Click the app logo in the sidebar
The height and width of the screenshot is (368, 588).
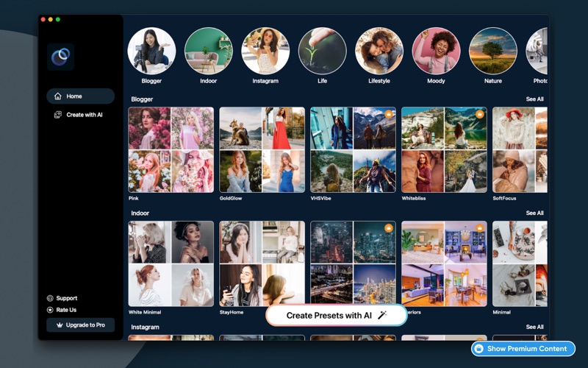[61, 57]
